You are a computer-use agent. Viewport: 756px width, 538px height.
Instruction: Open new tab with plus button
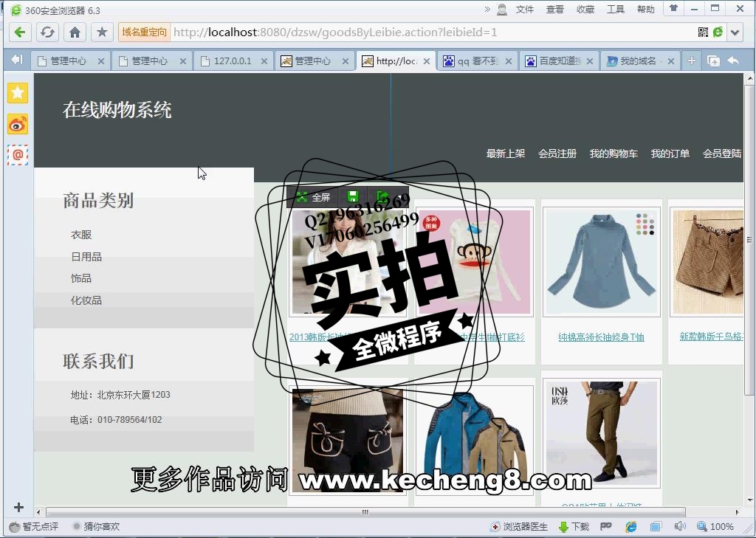coord(691,61)
